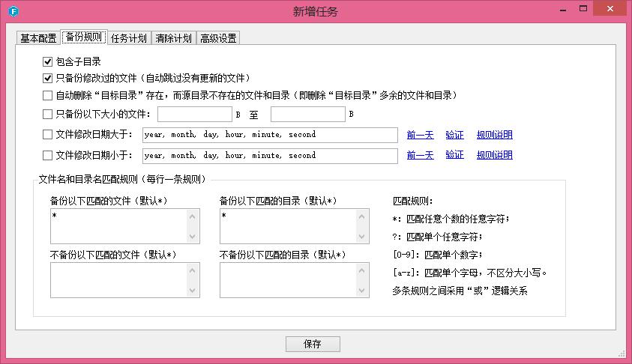This screenshot has height=364, width=632.
Task: Click the [0-9]: 匹配单个数字 text
Action: [437, 255]
